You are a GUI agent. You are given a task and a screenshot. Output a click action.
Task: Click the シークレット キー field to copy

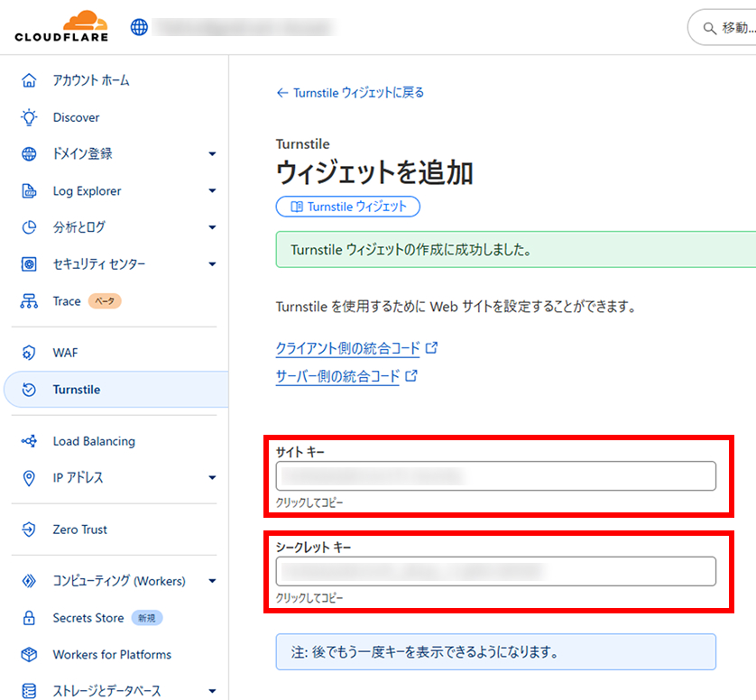pyautogui.click(x=495, y=571)
